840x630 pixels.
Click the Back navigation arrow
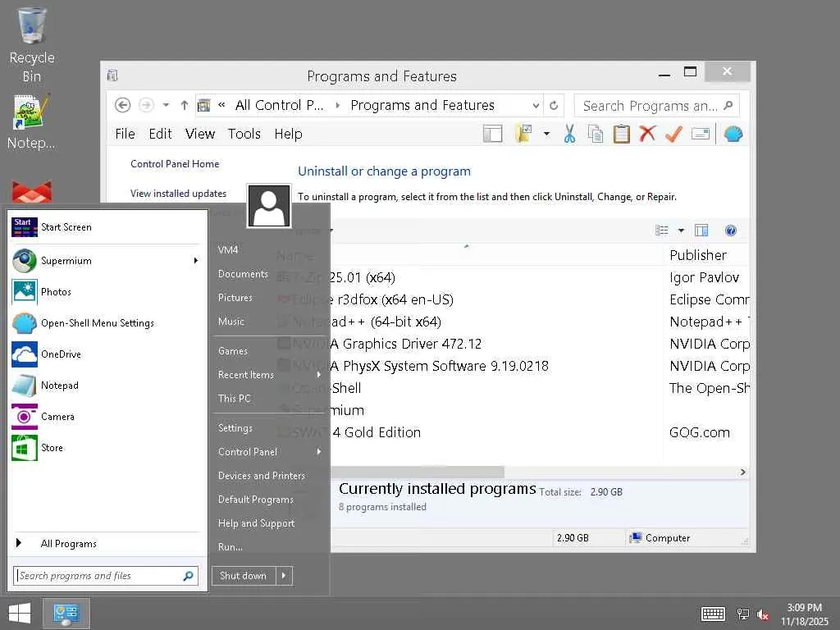pyautogui.click(x=123, y=106)
